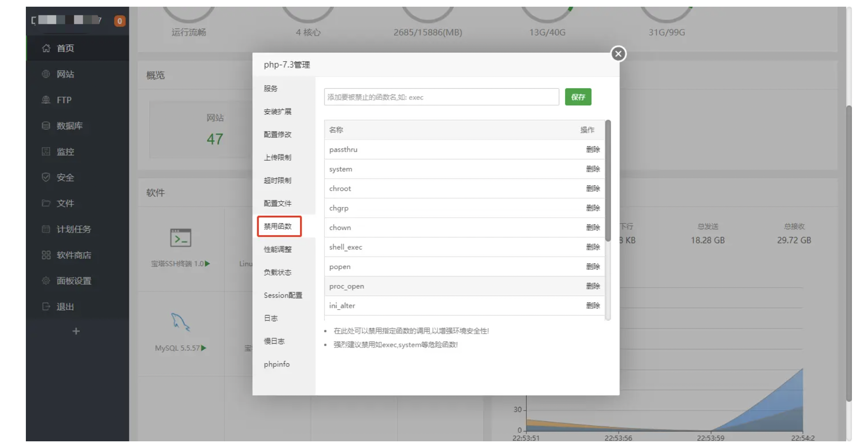Select the 网站 menu item in sidebar
The image size is (868, 448).
coord(65,74)
